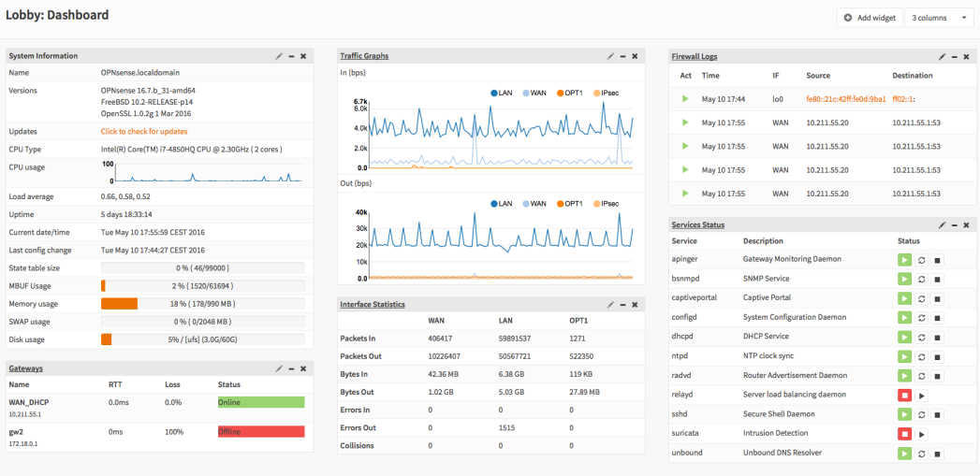Start the relayd load balancing daemon

[921, 395]
